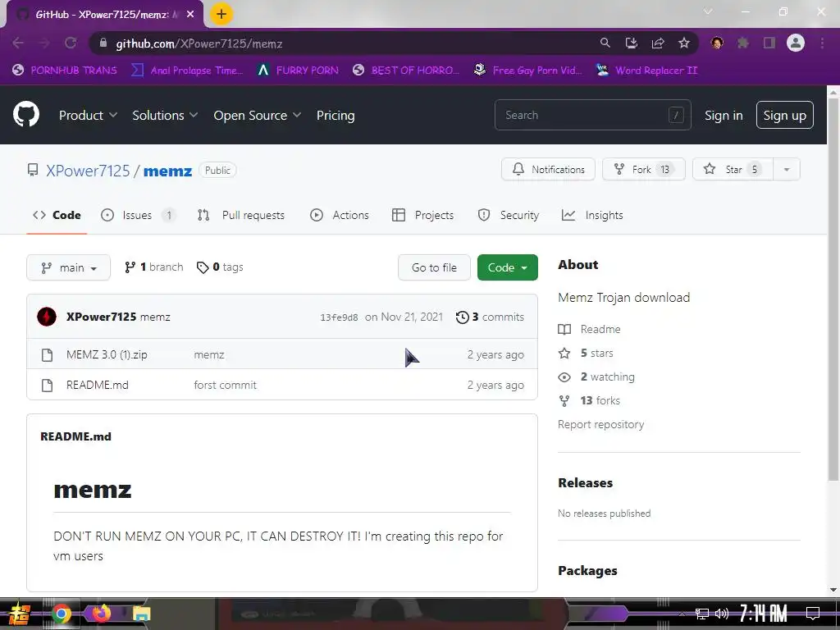The height and width of the screenshot is (630, 840).
Task: Open the XPower7125 owner link
Action: pyautogui.click(x=88, y=171)
